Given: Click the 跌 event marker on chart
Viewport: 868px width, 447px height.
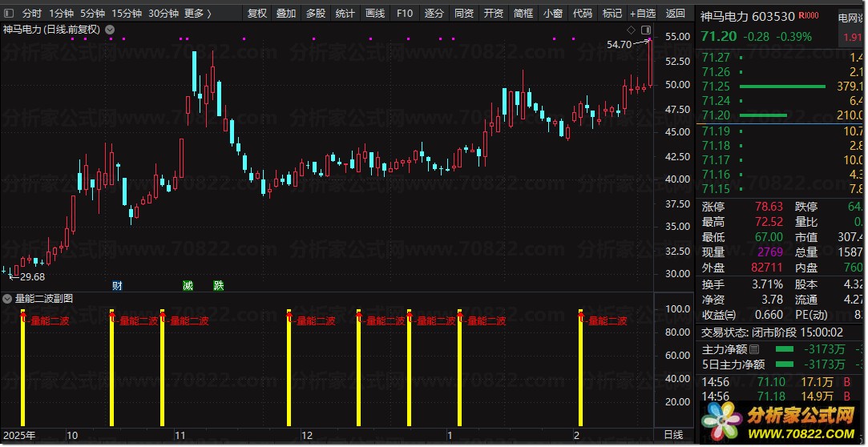Looking at the screenshot, I should pyautogui.click(x=219, y=285).
